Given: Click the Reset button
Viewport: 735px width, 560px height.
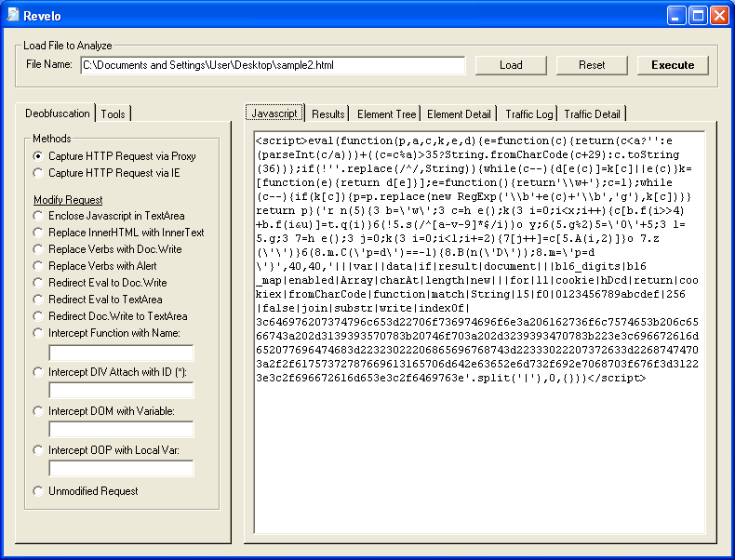Looking at the screenshot, I should (592, 65).
